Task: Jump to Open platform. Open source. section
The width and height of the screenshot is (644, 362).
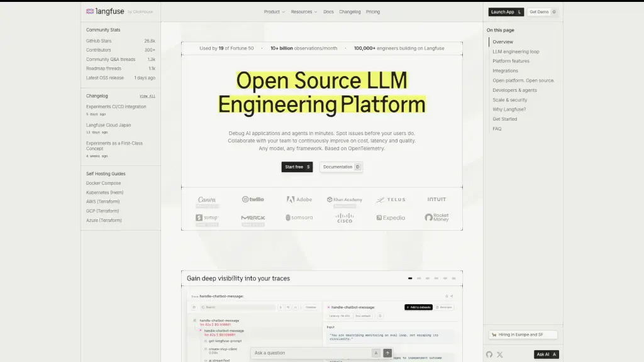Action: click(523, 80)
